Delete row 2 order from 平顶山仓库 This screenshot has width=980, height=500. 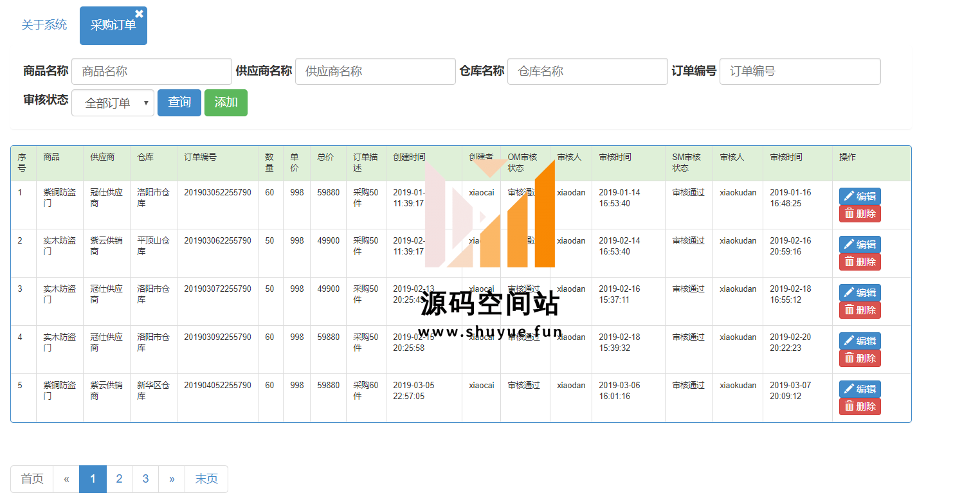(x=859, y=262)
